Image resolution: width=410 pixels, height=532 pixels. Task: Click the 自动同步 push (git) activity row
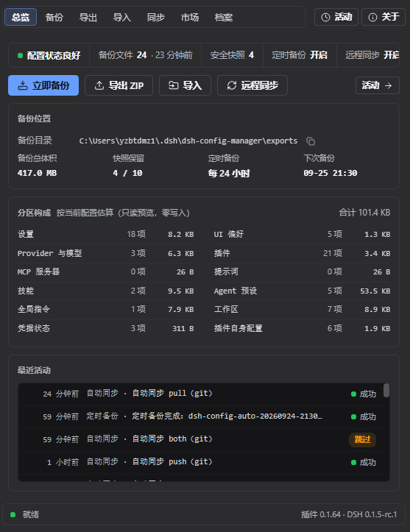(x=201, y=462)
